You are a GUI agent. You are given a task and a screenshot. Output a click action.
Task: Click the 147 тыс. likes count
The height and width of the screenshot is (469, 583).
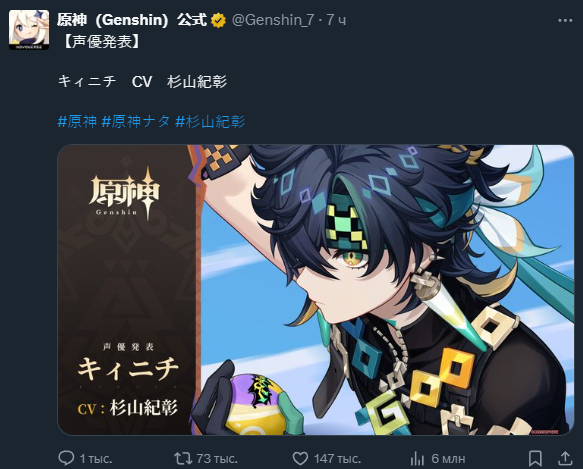pyautogui.click(x=337, y=459)
